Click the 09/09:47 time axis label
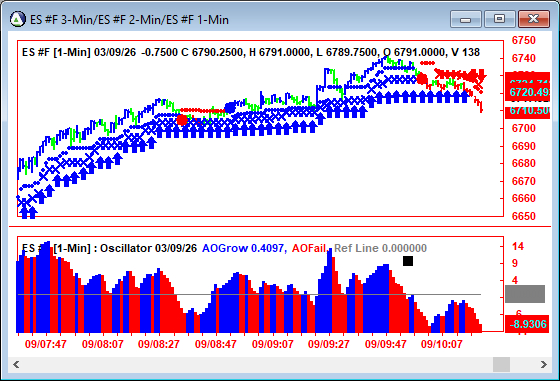560x381 pixels. (386, 344)
